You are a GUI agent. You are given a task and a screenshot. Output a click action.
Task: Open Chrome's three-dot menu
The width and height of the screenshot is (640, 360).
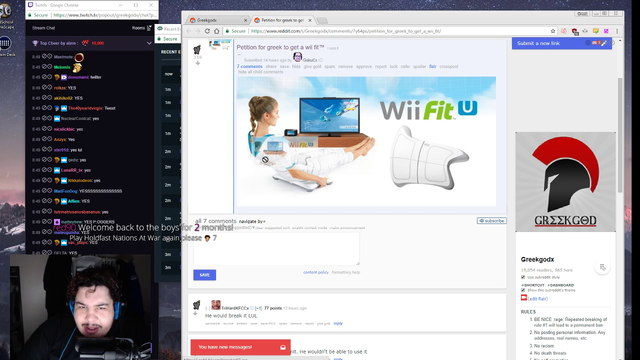coord(617,31)
